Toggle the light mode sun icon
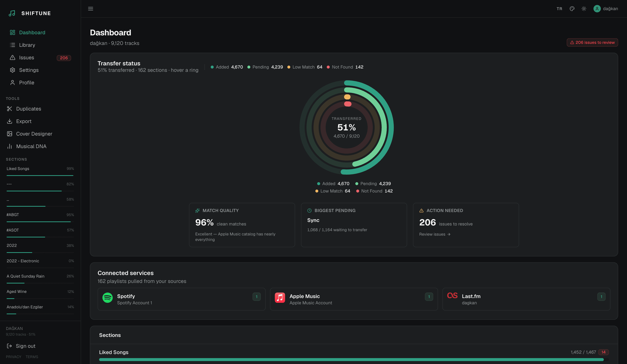The height and width of the screenshot is (364, 627). click(x=584, y=9)
